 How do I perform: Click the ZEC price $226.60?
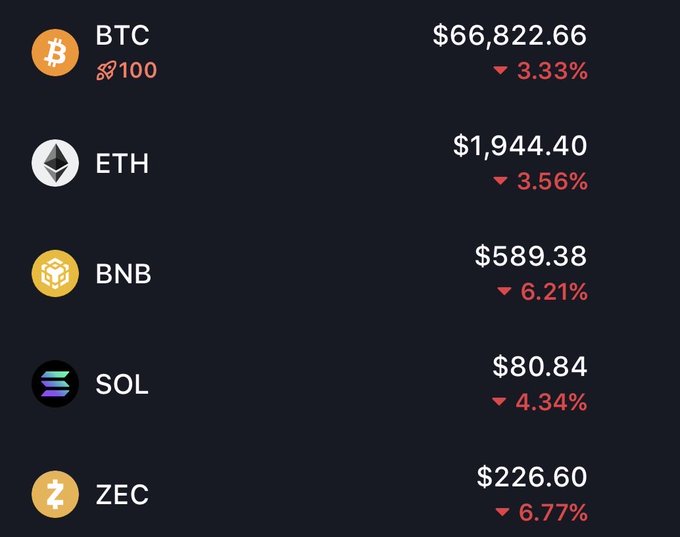pyautogui.click(x=532, y=477)
